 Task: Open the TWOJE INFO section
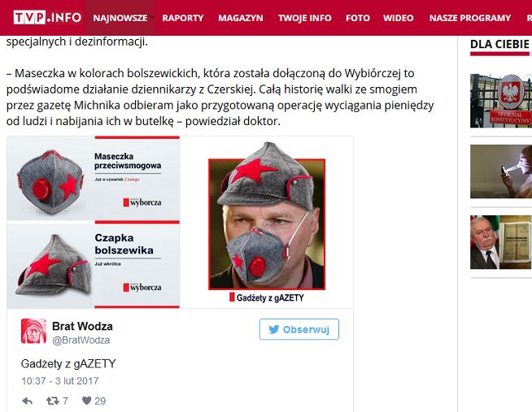pyautogui.click(x=305, y=18)
